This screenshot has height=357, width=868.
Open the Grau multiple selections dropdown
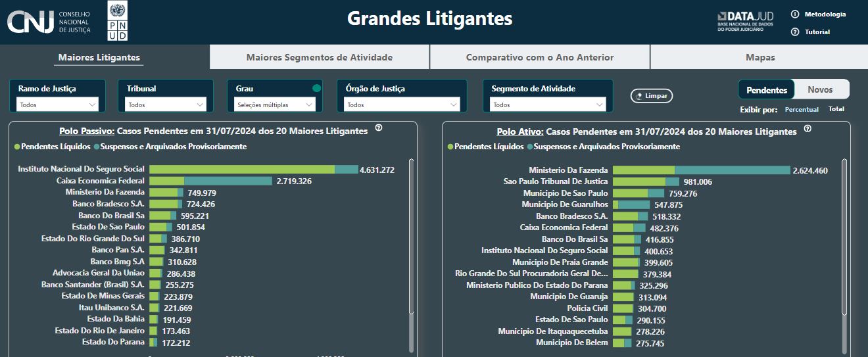tap(275, 105)
